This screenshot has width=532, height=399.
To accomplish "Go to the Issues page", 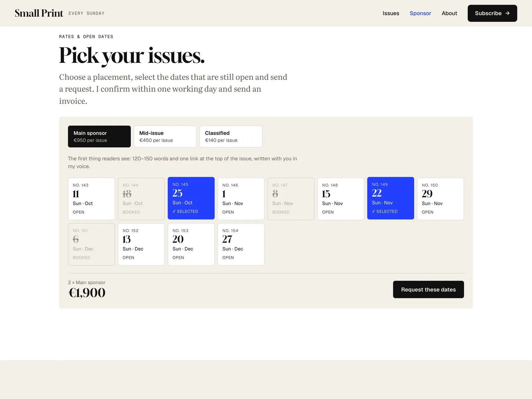I will click(x=391, y=13).
